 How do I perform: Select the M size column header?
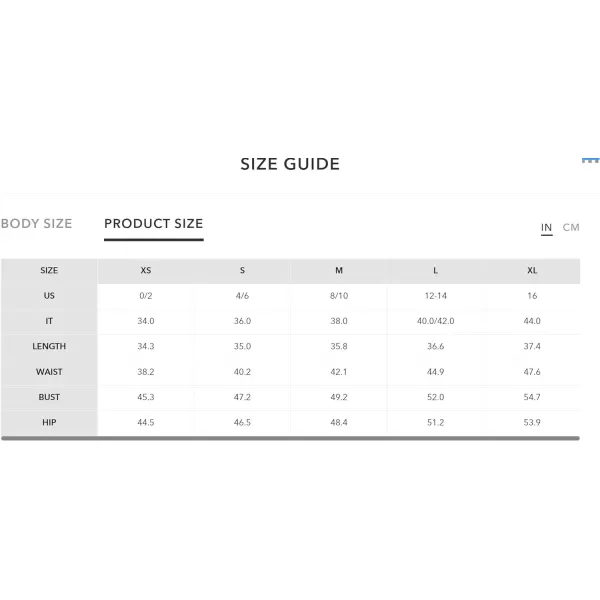pyautogui.click(x=339, y=271)
